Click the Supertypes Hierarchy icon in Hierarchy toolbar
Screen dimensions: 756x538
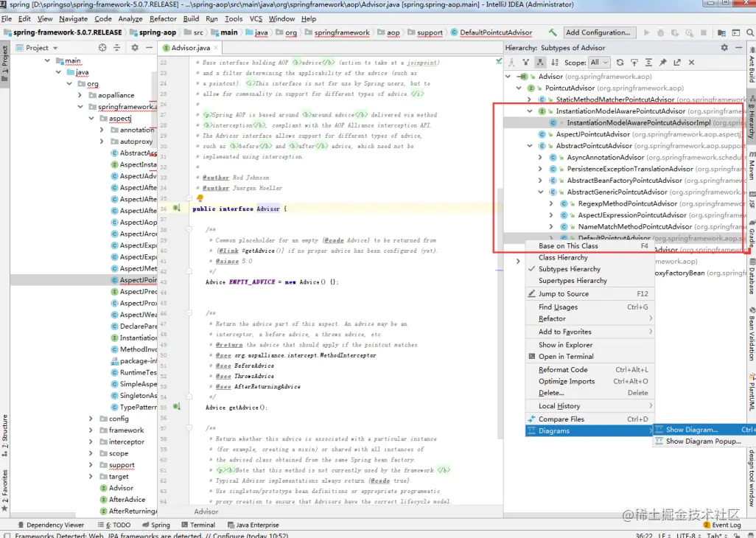(x=526, y=62)
